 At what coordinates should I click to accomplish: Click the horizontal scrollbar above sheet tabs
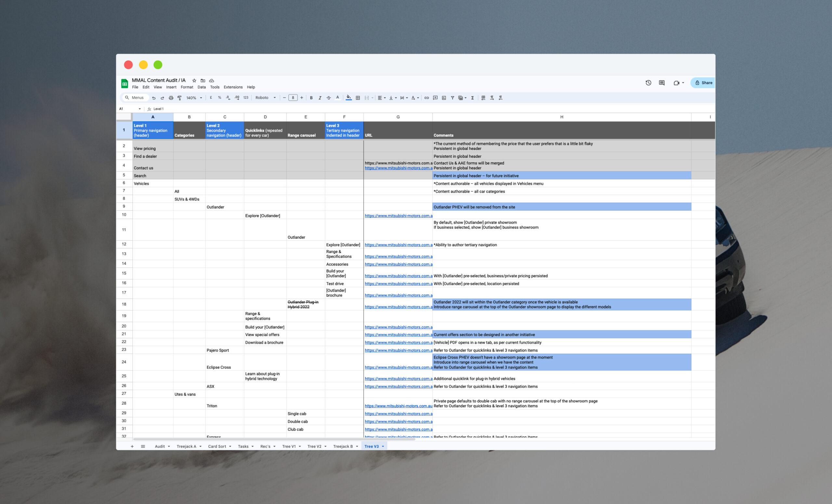click(x=274, y=439)
